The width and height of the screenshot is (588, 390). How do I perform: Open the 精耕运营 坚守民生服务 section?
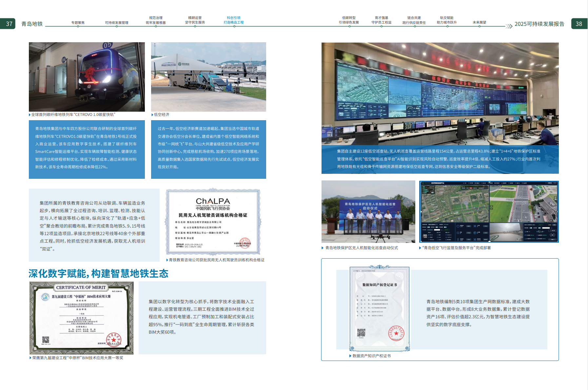[x=195, y=20]
